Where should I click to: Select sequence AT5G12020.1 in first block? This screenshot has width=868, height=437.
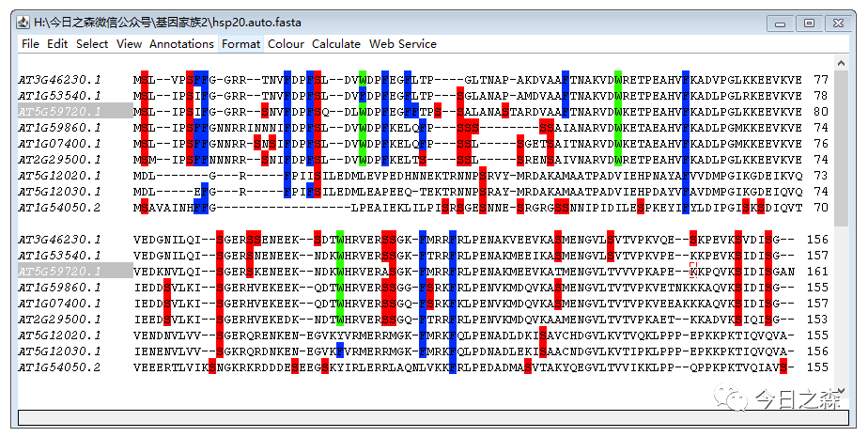click(60, 176)
